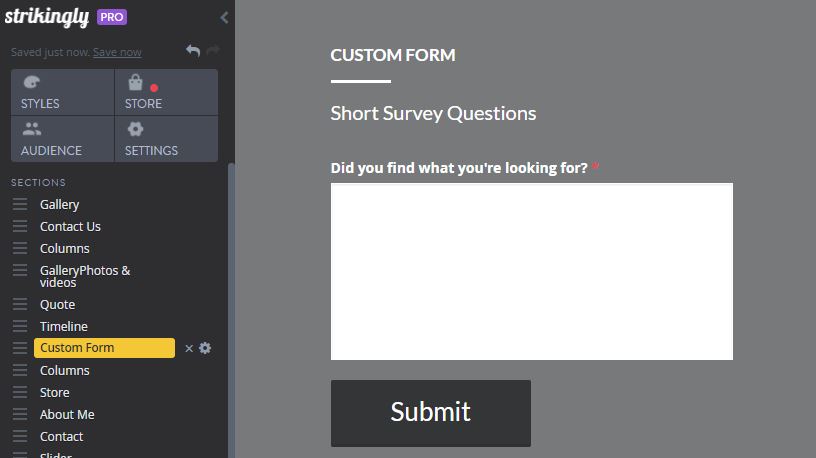Click drag handle next to Contact
The width and height of the screenshot is (816, 458).
[x=20, y=436]
